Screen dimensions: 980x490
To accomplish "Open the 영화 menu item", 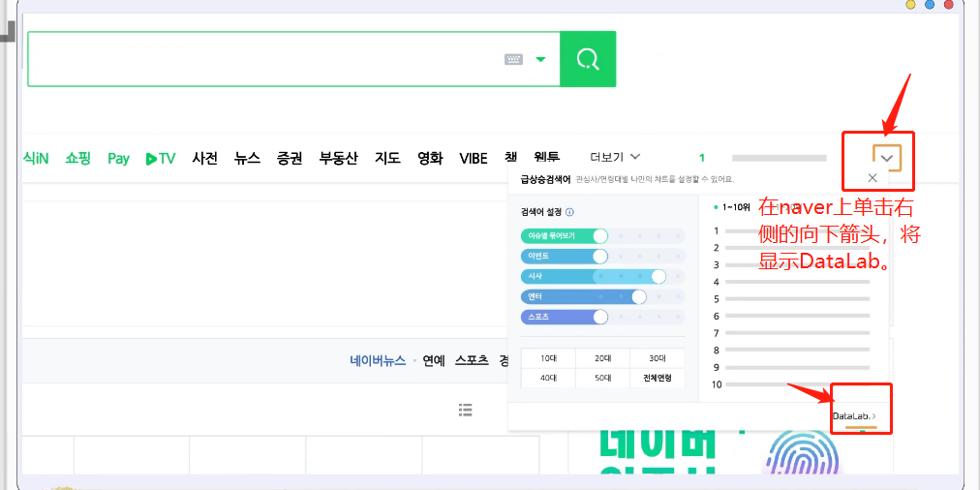I will [x=430, y=158].
